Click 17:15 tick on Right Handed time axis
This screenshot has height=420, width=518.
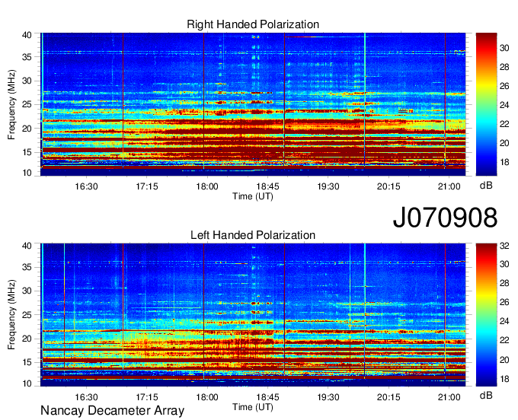[x=147, y=186]
